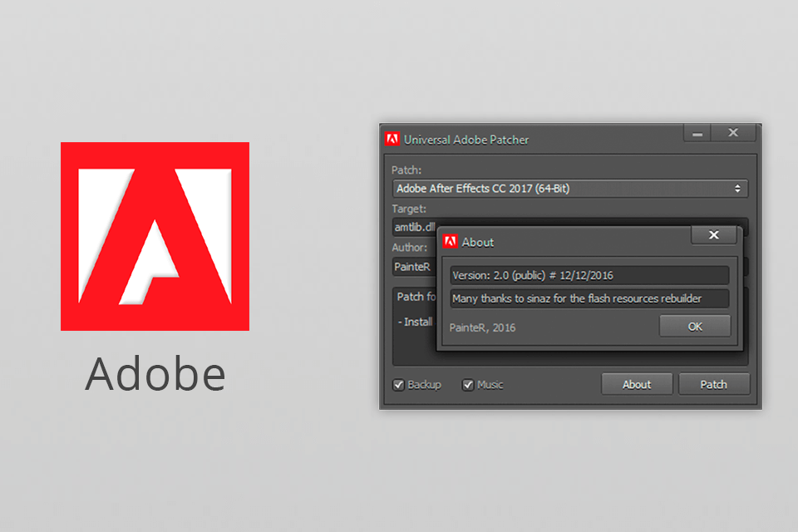Click the Adobe icon in the About dialog header
Image resolution: width=798 pixels, height=532 pixels.
(x=450, y=242)
